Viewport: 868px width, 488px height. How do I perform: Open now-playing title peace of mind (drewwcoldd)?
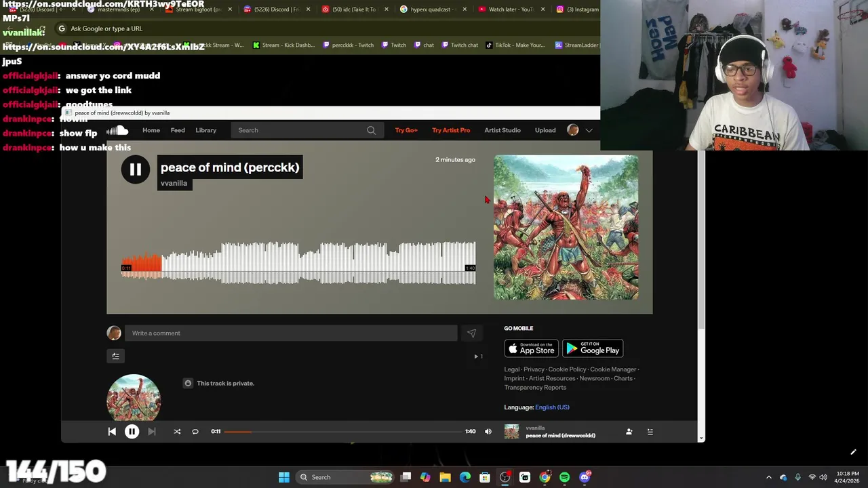(x=561, y=436)
